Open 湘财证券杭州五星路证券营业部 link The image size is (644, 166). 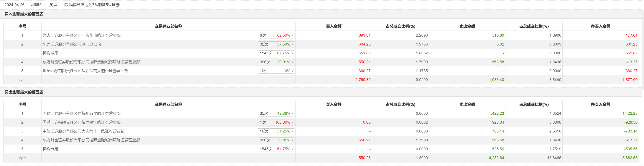click(x=81, y=114)
